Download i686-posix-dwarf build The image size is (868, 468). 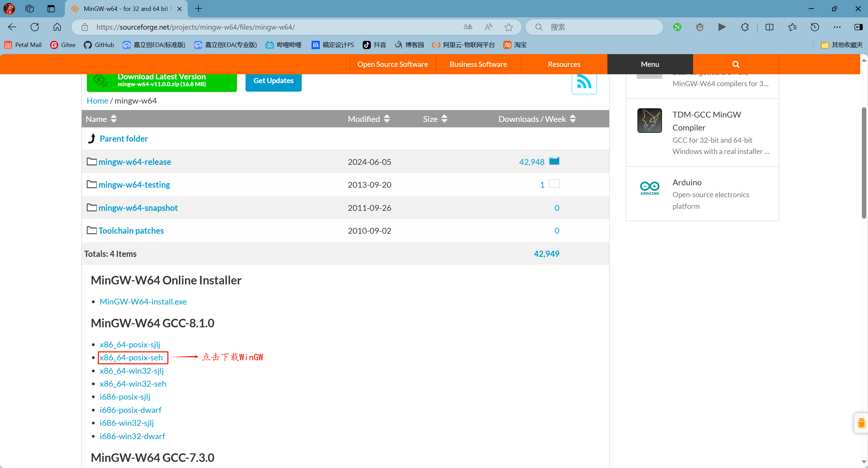[x=130, y=410]
